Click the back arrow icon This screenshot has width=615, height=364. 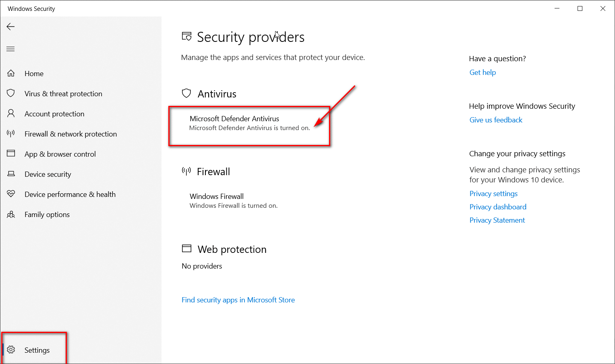point(10,27)
